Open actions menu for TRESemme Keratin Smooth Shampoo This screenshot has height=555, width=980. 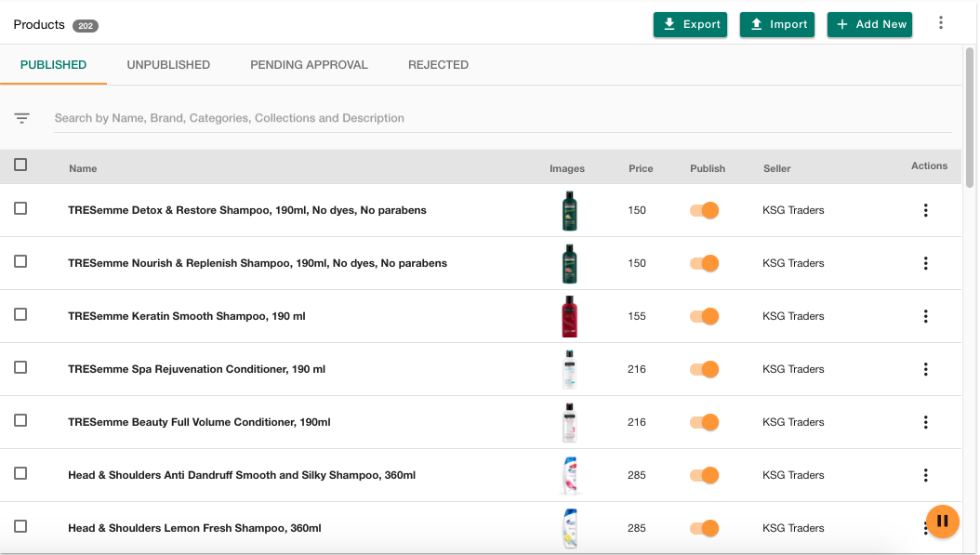(x=926, y=316)
